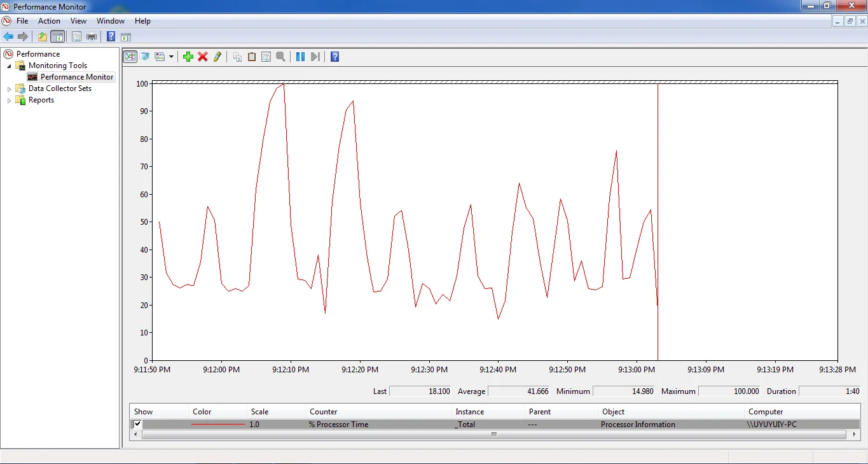Click the Instance column header

[x=488, y=412]
